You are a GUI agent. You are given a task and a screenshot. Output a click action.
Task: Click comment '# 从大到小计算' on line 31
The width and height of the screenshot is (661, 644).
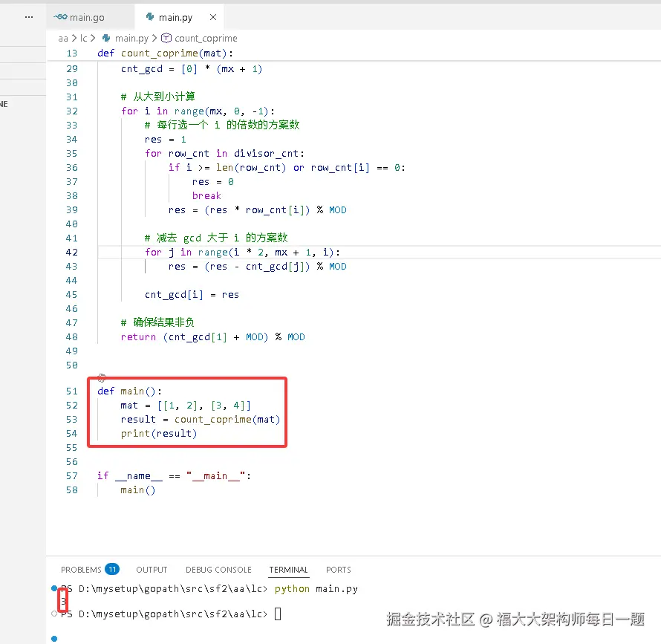point(157,97)
